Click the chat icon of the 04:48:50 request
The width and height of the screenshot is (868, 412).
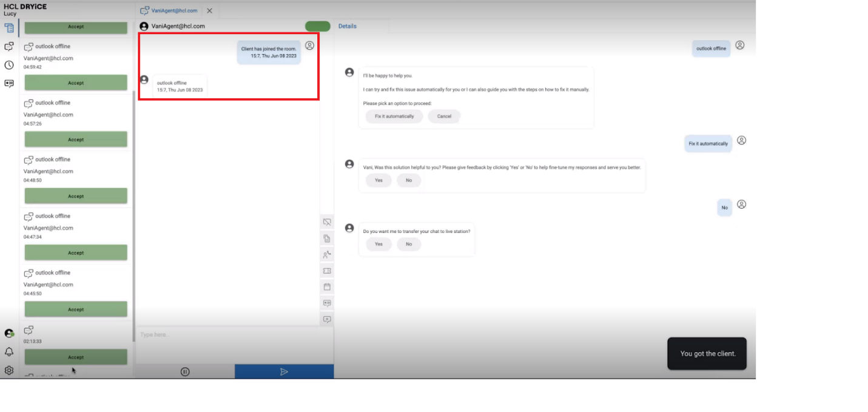[29, 160]
